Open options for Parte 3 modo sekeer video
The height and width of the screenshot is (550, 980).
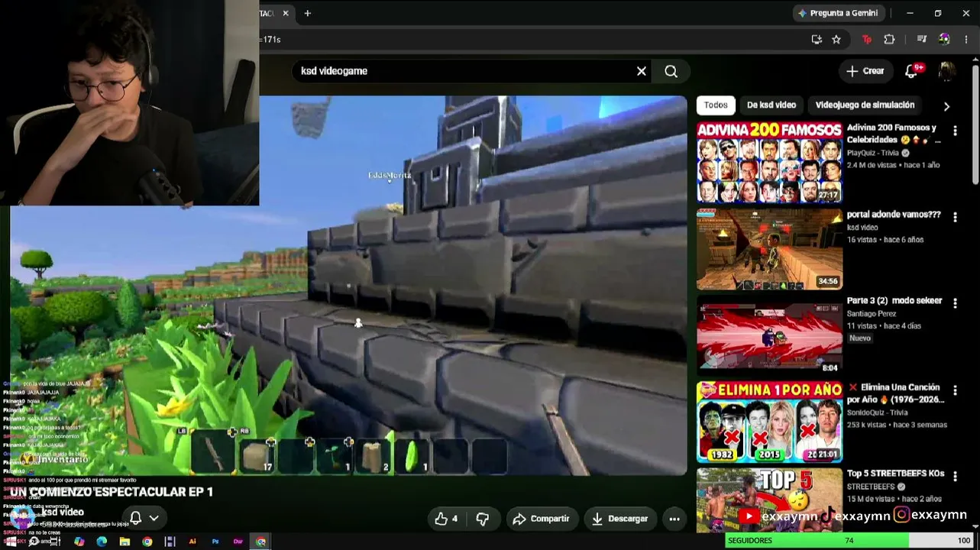(955, 303)
